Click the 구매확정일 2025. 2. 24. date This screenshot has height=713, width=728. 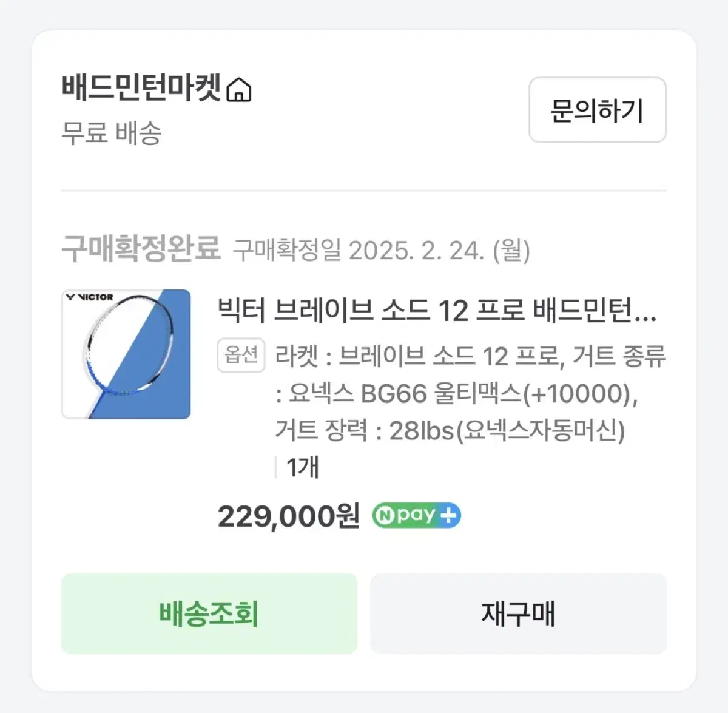[x=381, y=250]
